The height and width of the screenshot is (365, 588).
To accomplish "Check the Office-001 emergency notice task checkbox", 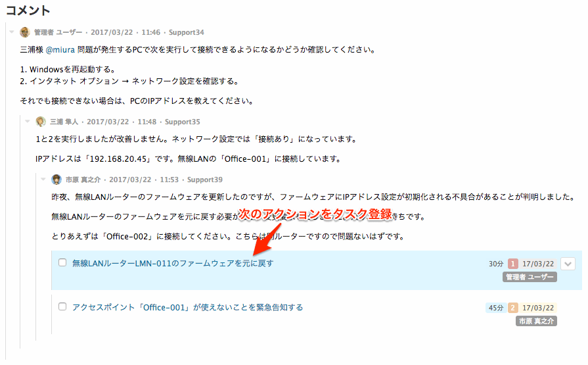I will (62, 306).
